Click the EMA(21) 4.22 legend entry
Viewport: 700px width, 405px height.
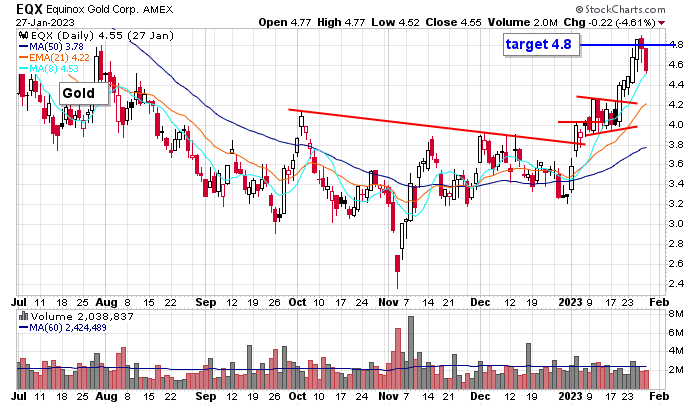click(54, 58)
